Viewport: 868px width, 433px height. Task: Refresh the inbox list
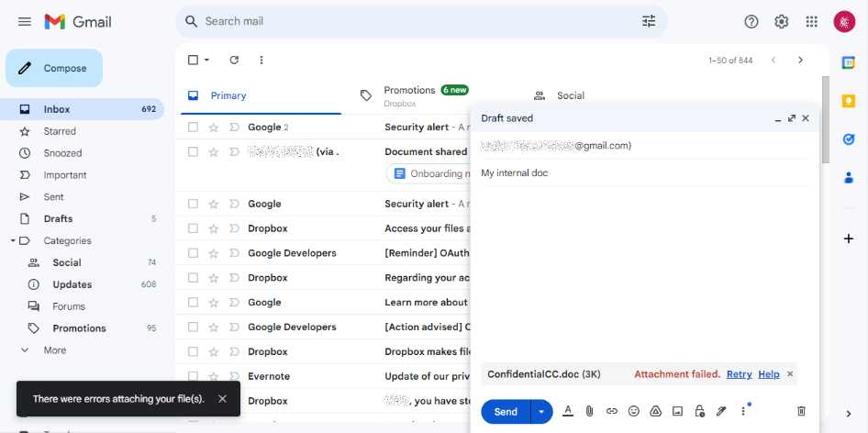tap(234, 60)
